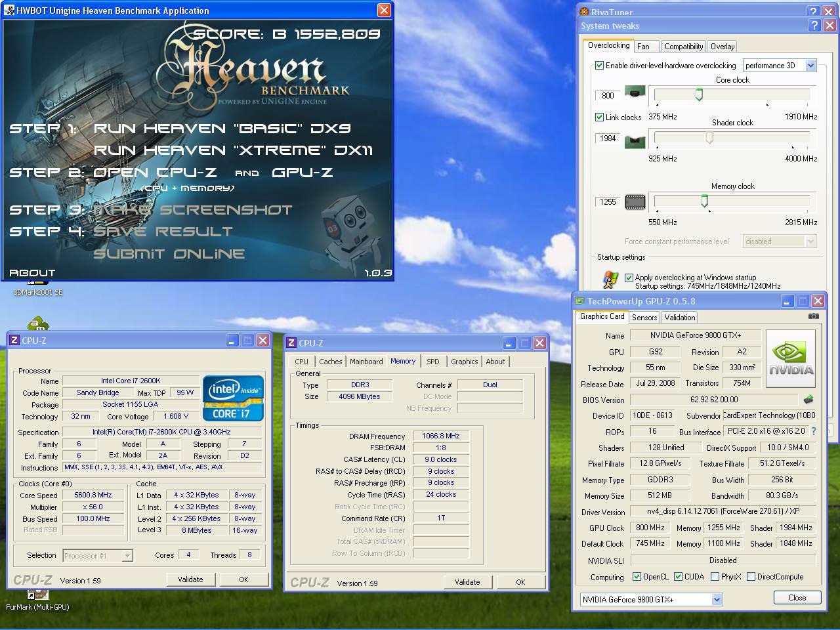Toggle the CUDA checkbox in GPU-Z
This screenshot has width=840, height=630.
point(678,577)
